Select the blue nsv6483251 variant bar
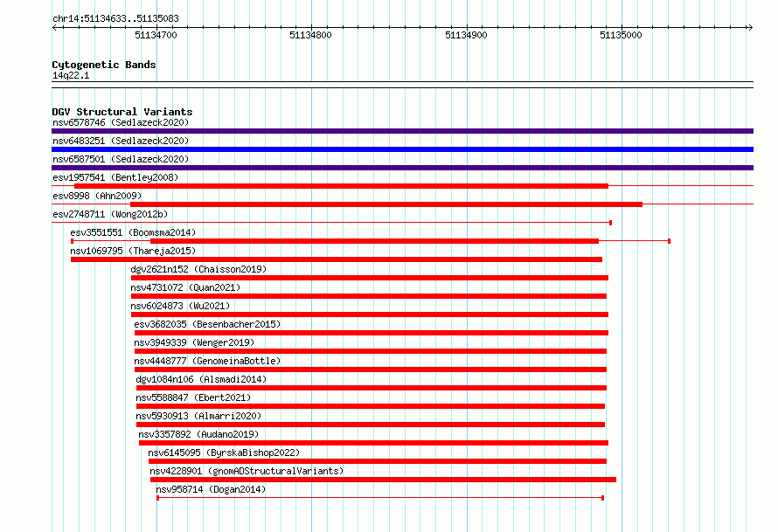The width and height of the screenshot is (778, 532). (x=402, y=149)
